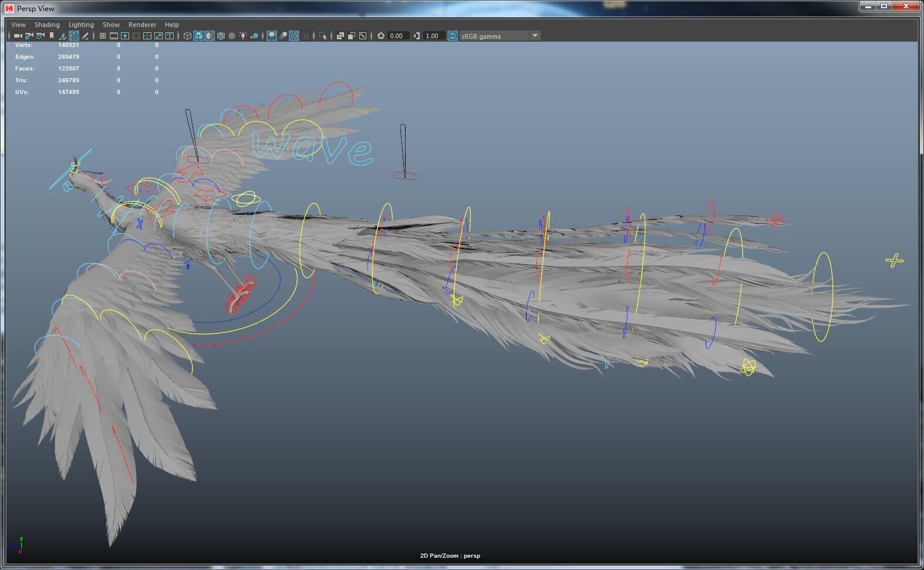Open the View menu

tap(18, 25)
